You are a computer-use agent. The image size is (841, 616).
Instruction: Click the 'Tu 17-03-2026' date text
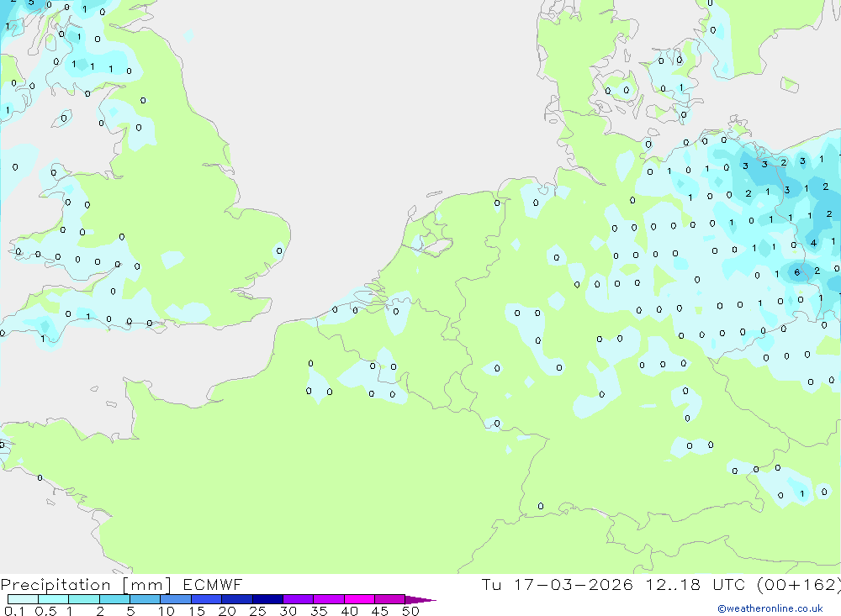(557, 584)
